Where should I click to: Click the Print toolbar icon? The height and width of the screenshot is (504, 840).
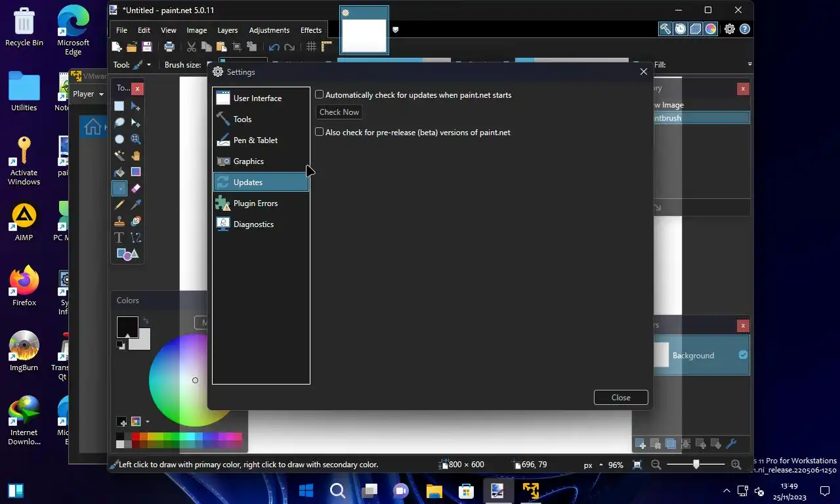[x=169, y=47]
